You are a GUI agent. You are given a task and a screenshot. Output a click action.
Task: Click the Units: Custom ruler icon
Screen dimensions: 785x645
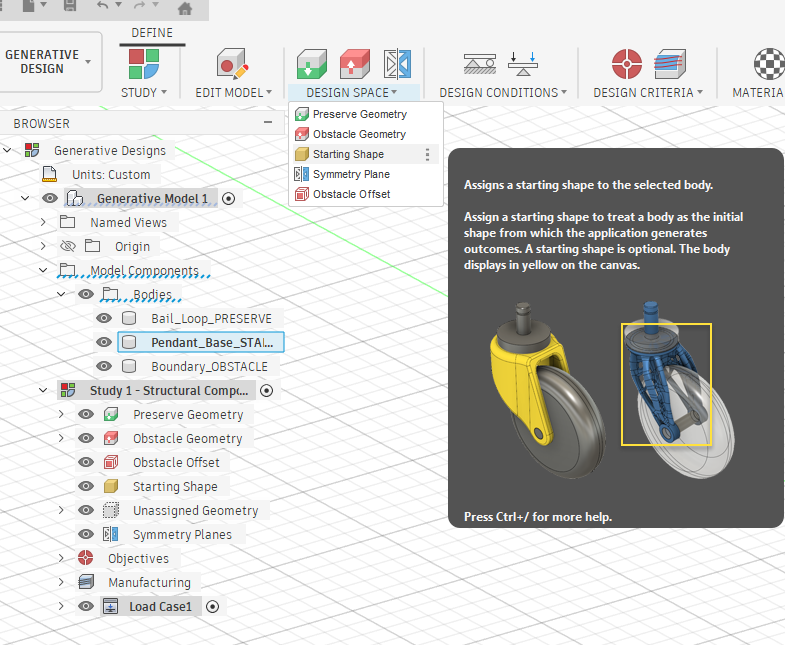point(50,174)
